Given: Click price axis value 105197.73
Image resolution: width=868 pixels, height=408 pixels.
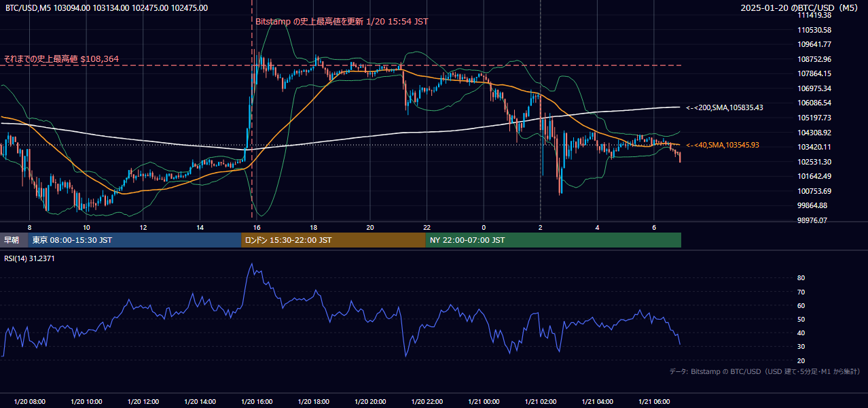Looking at the screenshot, I should pyautogui.click(x=815, y=118).
